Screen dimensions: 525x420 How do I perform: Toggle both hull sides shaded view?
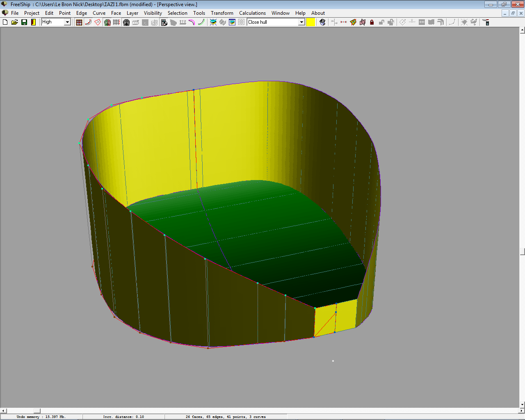click(x=107, y=22)
